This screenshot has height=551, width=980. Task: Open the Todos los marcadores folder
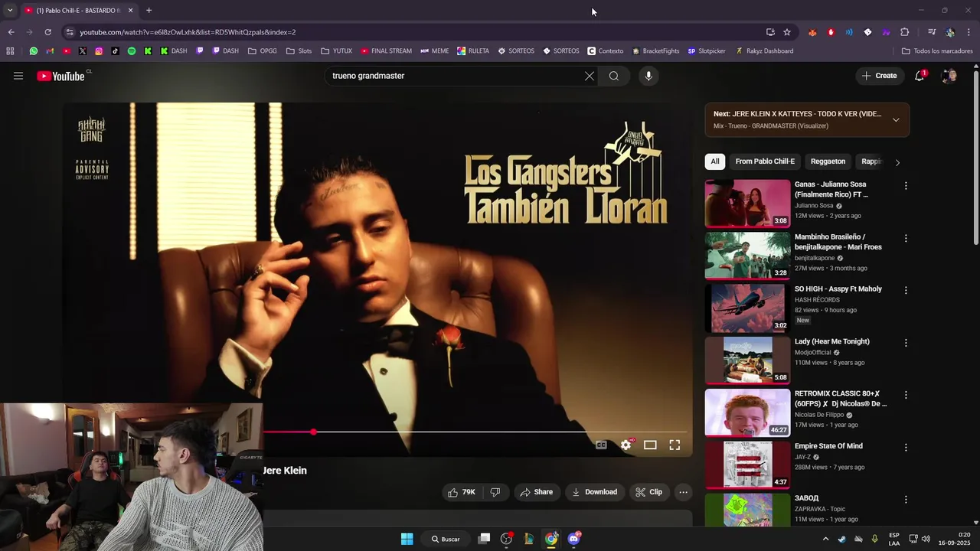(x=938, y=51)
